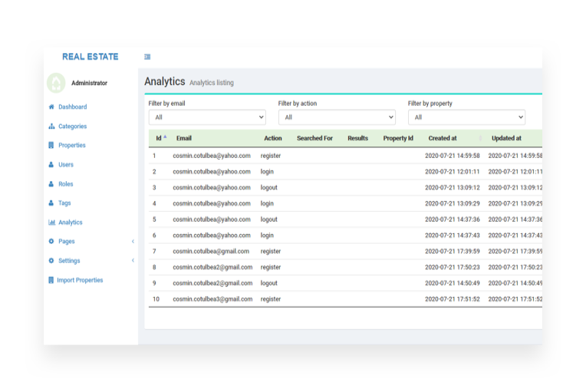
Task: Click the Roles icon in sidebar
Action: tap(51, 184)
